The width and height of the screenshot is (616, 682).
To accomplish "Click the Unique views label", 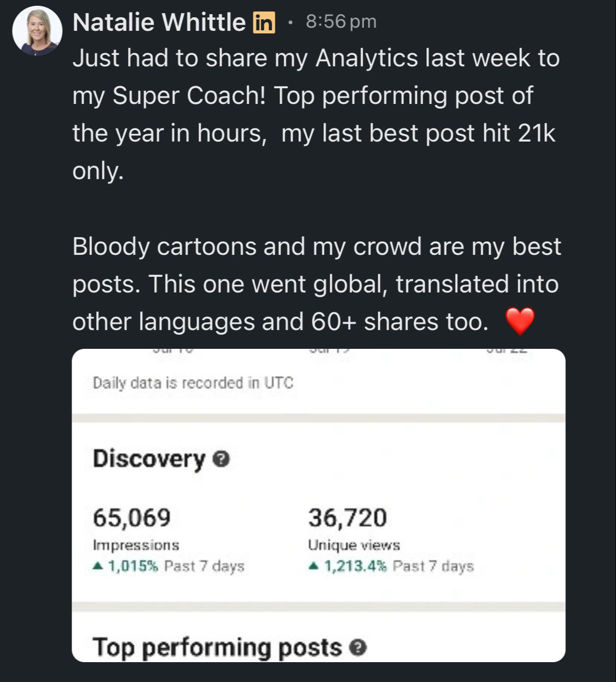I will (354, 545).
